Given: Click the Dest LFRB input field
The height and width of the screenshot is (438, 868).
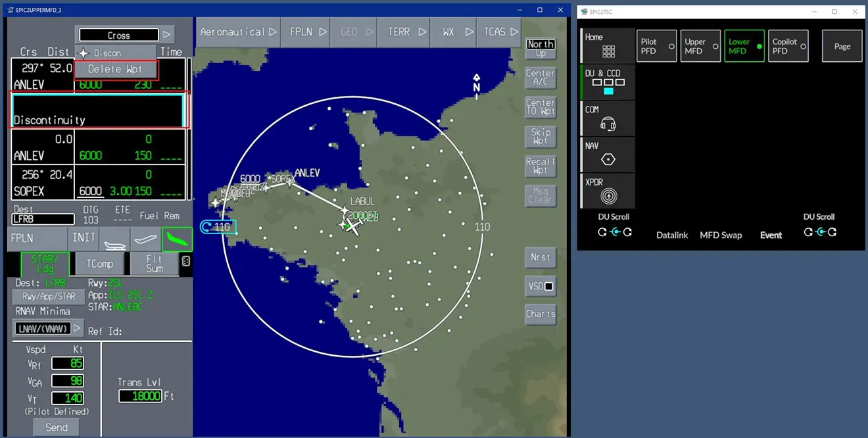Looking at the screenshot, I should click(x=43, y=219).
